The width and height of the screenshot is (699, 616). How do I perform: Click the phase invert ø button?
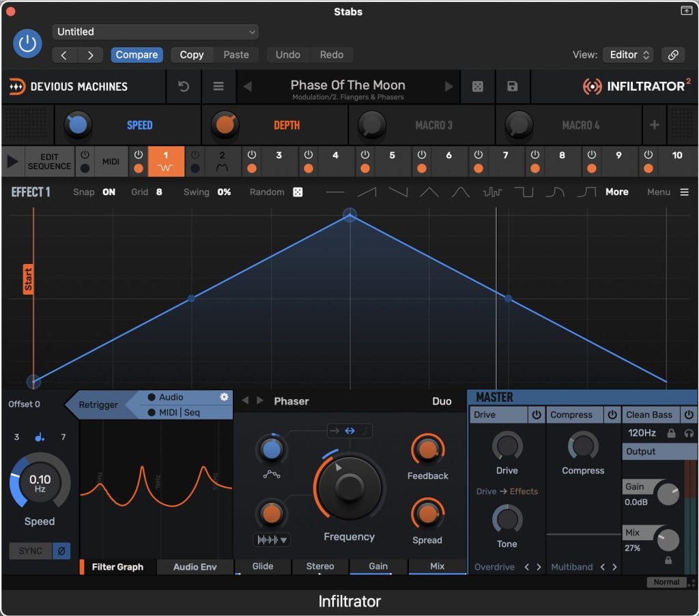61,551
